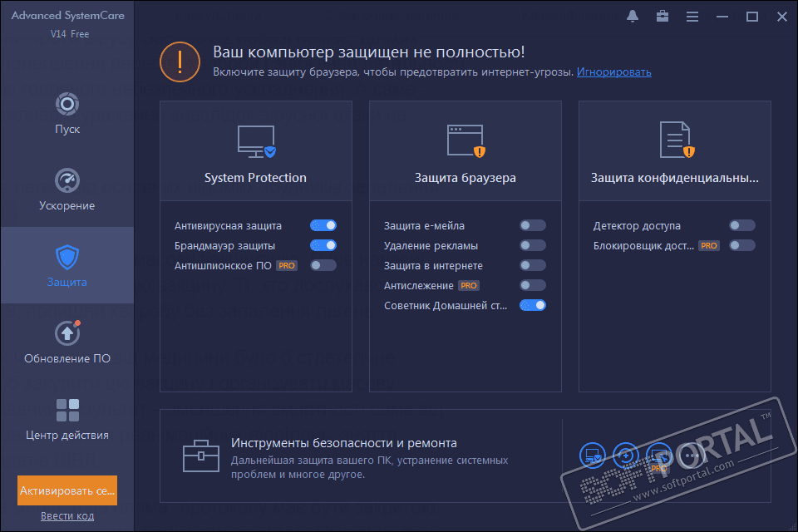Click the 'Ваш компьютер защищен не полностью!' headline
The width and height of the screenshot is (798, 532).
(x=368, y=52)
